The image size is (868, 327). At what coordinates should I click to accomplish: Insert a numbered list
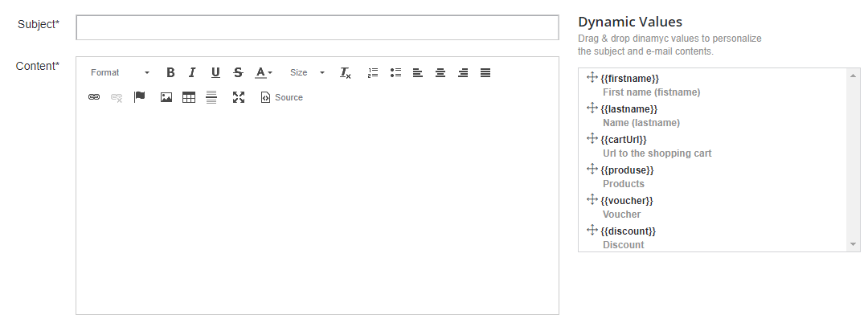tap(373, 72)
